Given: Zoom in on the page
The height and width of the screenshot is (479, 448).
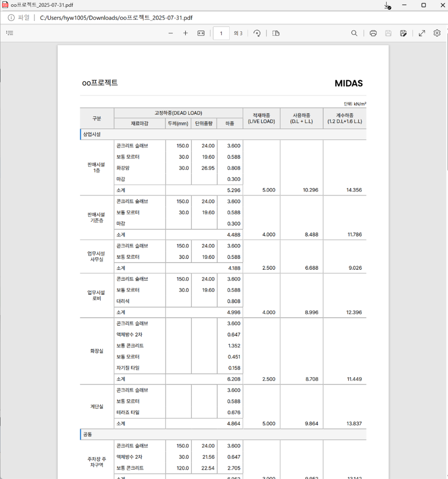Looking at the screenshot, I should click(185, 33).
